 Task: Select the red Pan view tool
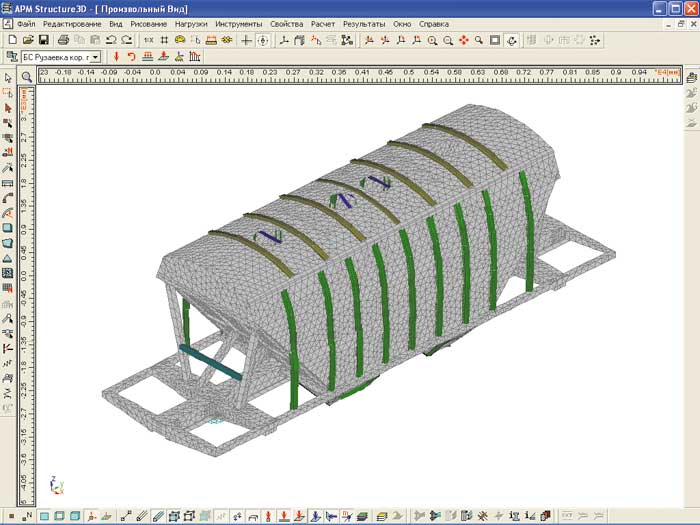464,40
